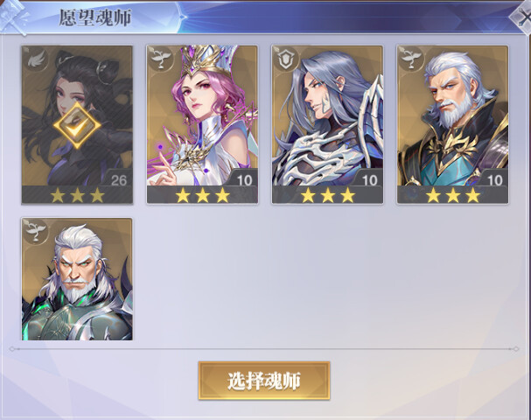Click the level 26 badge on first card
531x420 pixels.
119,180
